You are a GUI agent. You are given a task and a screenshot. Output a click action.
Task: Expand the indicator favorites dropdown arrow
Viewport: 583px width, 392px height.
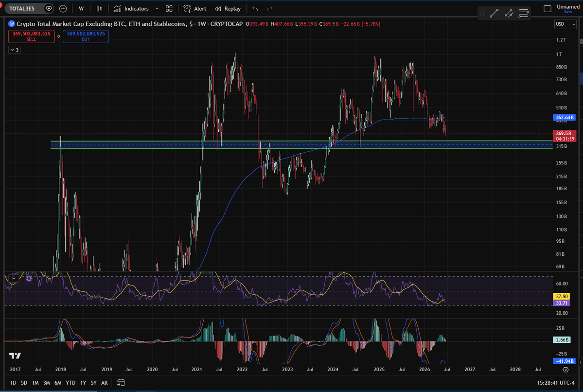click(x=157, y=9)
